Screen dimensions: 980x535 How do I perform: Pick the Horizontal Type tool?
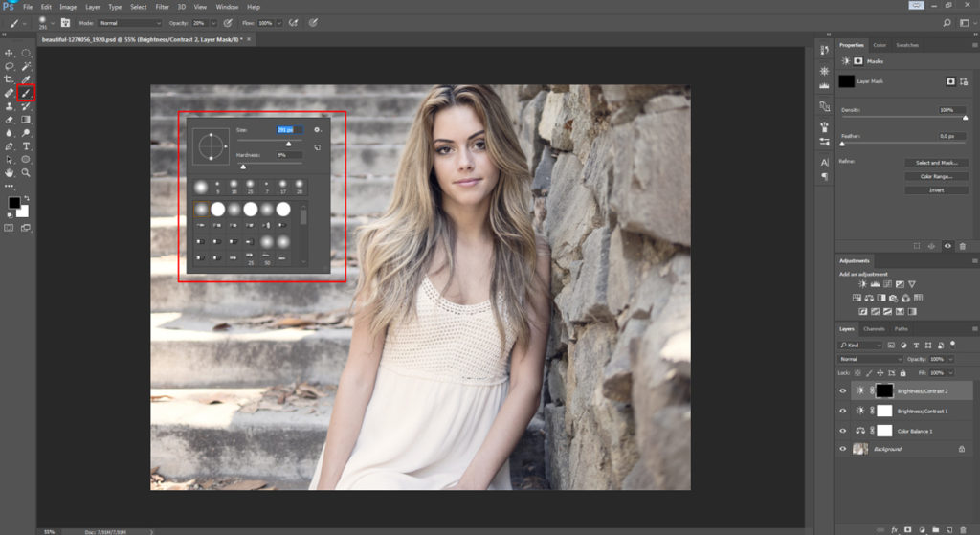tap(26, 146)
